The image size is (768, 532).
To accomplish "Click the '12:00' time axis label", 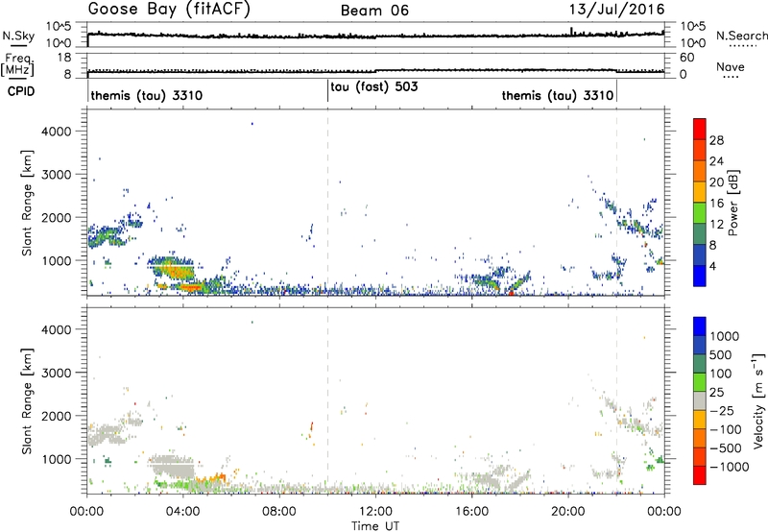I will (375, 512).
